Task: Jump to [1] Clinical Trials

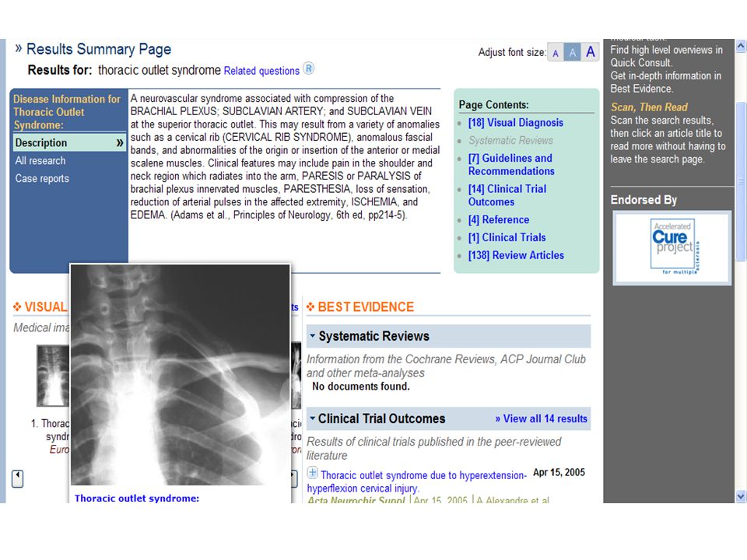Action: [507, 238]
